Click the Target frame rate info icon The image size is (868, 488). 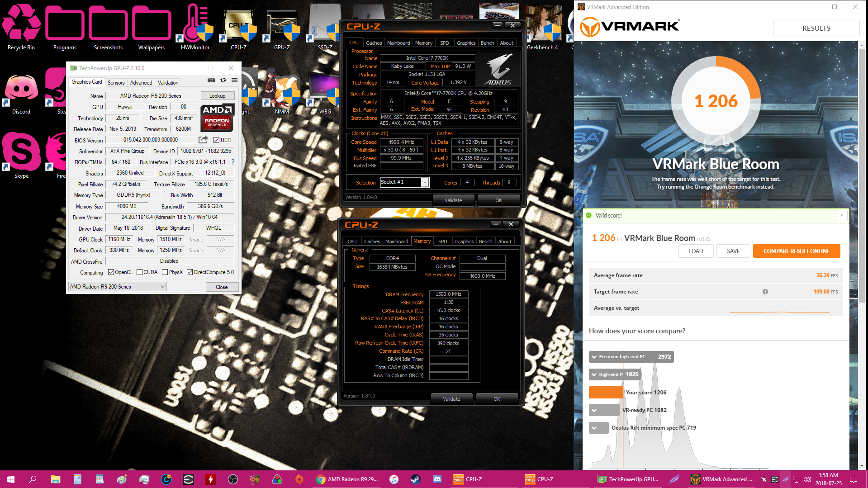pyautogui.click(x=765, y=292)
